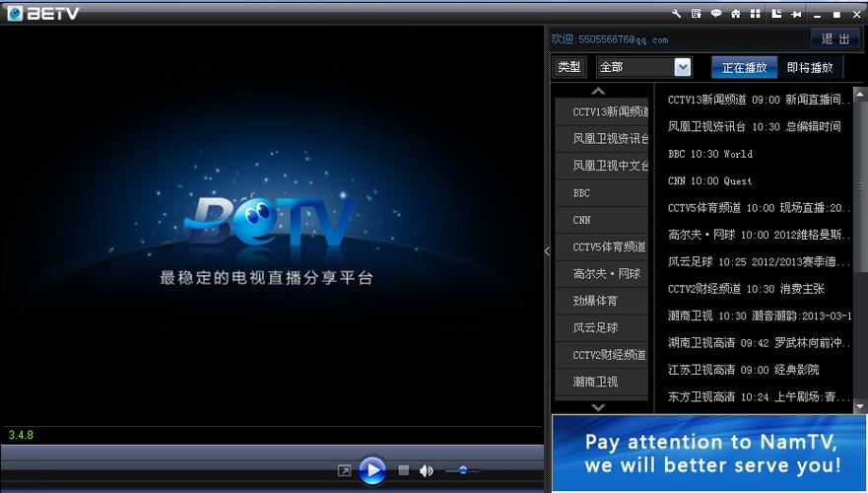Collapse the channel panel with side arrow
The height and width of the screenshot is (493, 868).
pyautogui.click(x=547, y=250)
